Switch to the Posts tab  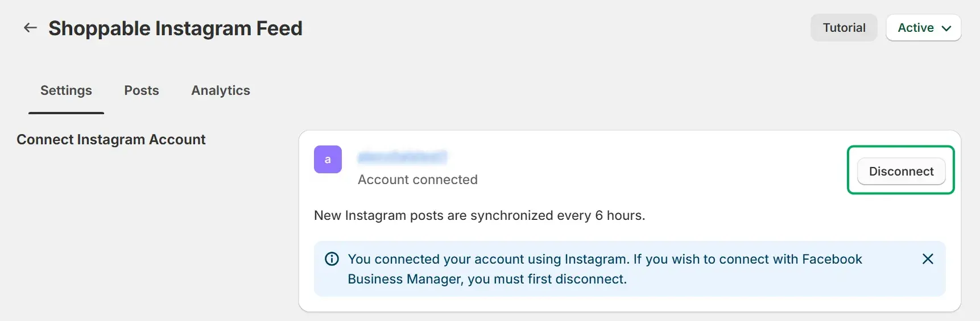(x=142, y=90)
